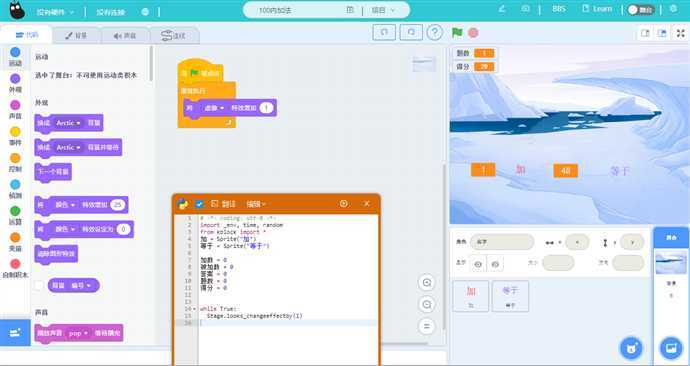Select the 加 sprite thumbnail
690x366 pixels.
470,296
